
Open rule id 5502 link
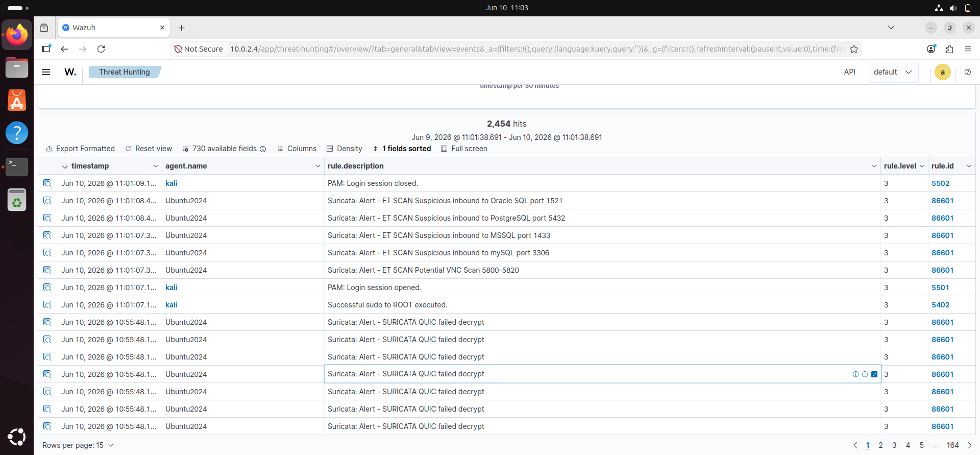point(940,183)
